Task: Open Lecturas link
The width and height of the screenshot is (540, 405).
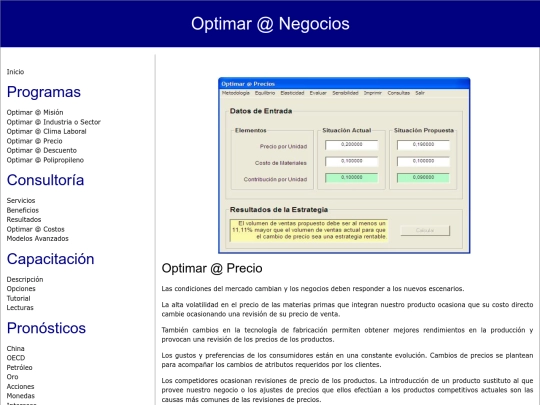Action: (20, 308)
